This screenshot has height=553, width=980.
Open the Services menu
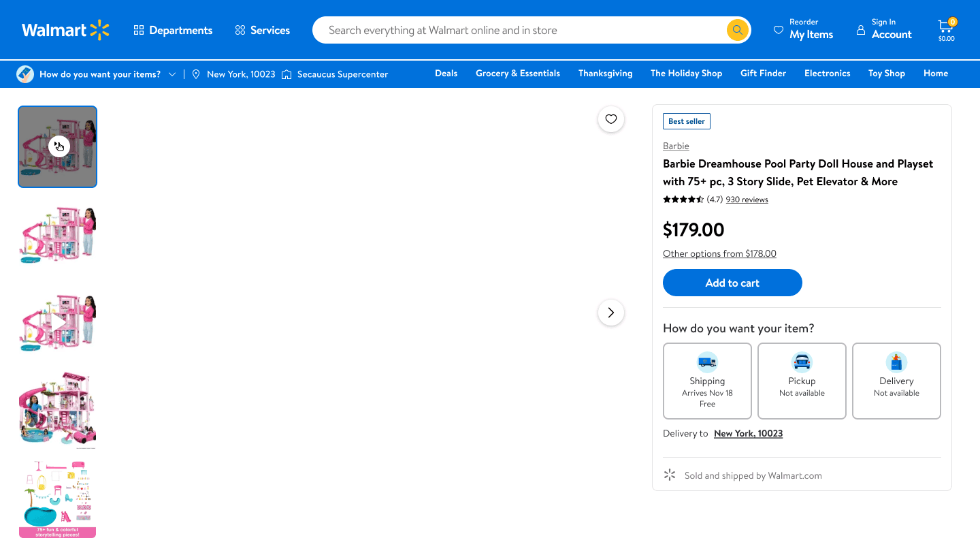click(262, 30)
